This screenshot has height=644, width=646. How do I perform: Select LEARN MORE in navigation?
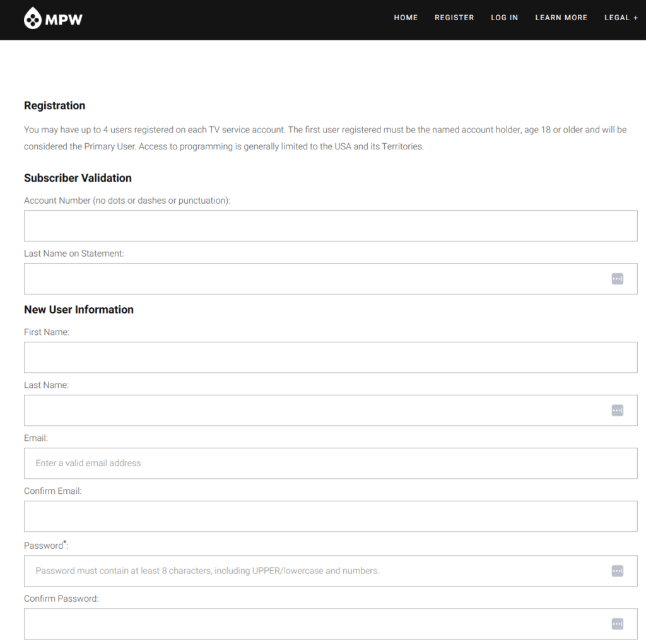pos(561,18)
